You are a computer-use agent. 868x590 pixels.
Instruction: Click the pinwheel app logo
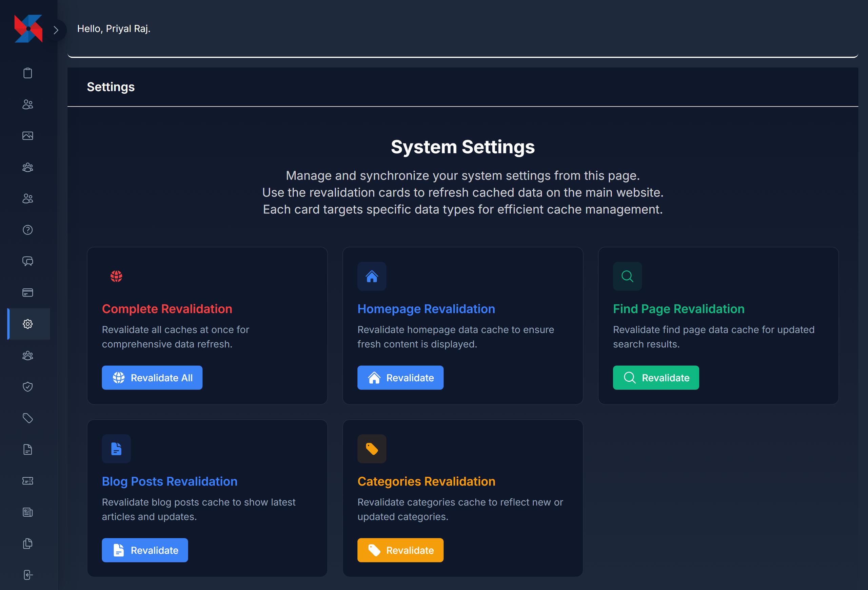point(28,29)
